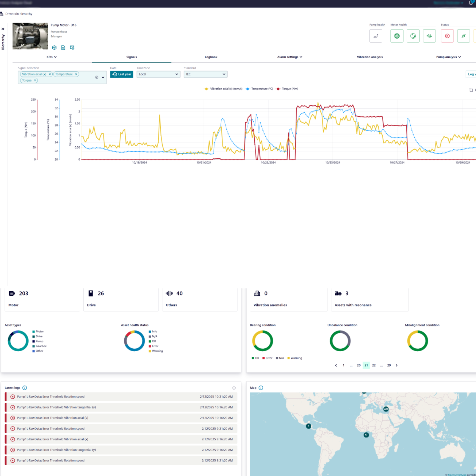Toggle N/A entry in condition legend
Viewport: 476px width, 476px height.
click(x=280, y=358)
